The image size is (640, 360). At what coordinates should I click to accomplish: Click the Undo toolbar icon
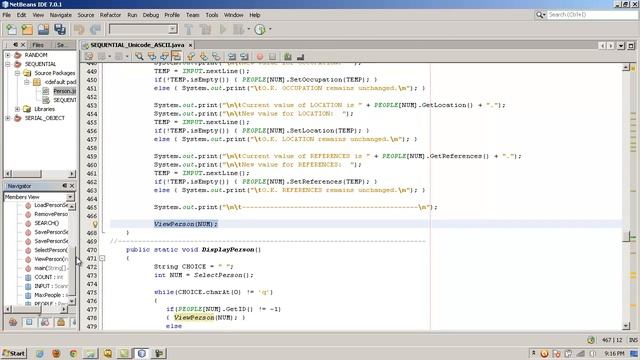(79, 29)
